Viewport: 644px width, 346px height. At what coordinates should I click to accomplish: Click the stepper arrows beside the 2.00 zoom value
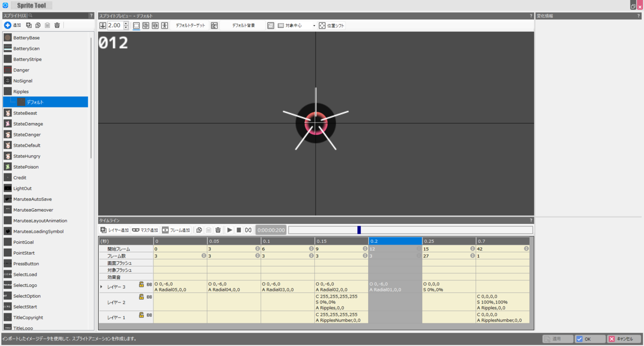point(126,25)
